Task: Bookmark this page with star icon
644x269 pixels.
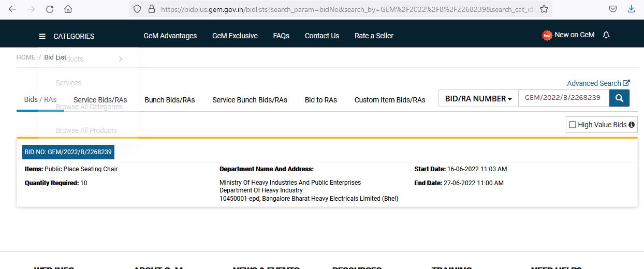Action: [544, 9]
